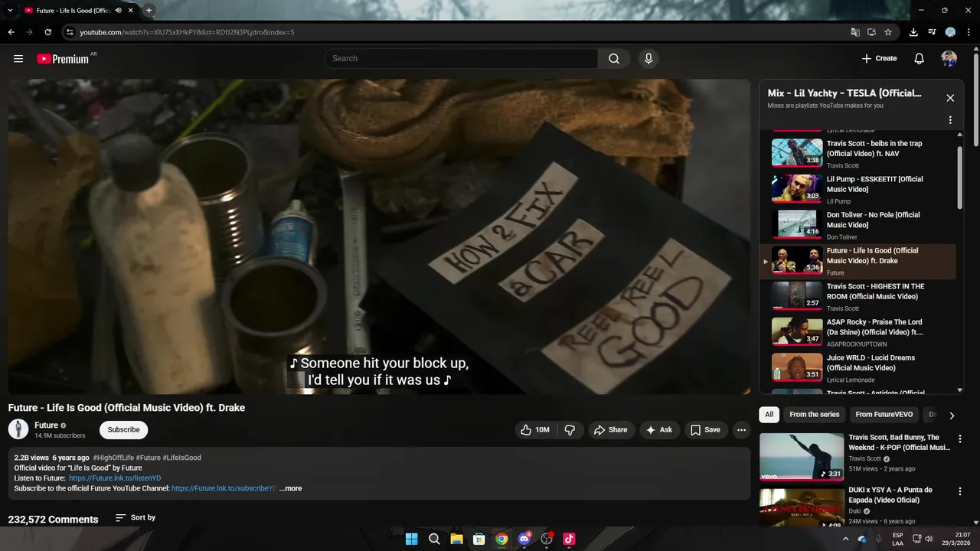Open a new browser tab
Viewport: 980px width, 551px height.
(149, 10)
